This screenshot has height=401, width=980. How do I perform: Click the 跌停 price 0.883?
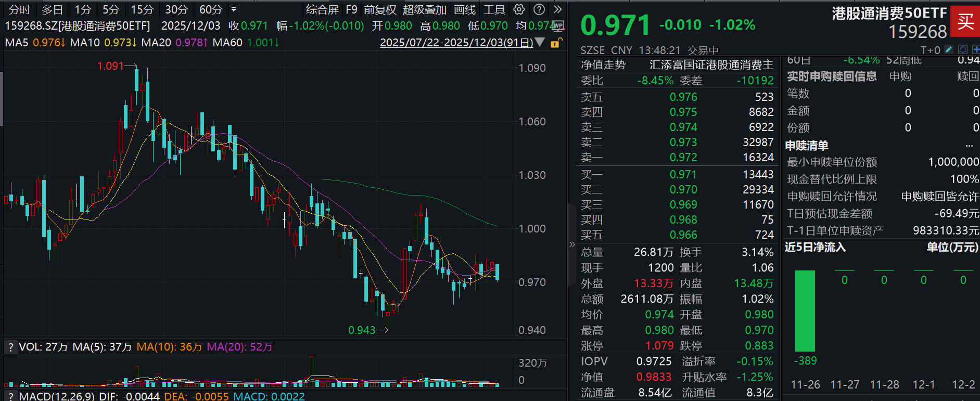[759, 346]
